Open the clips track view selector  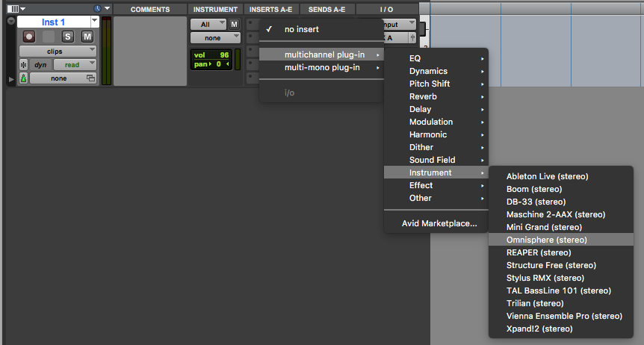[x=58, y=52]
